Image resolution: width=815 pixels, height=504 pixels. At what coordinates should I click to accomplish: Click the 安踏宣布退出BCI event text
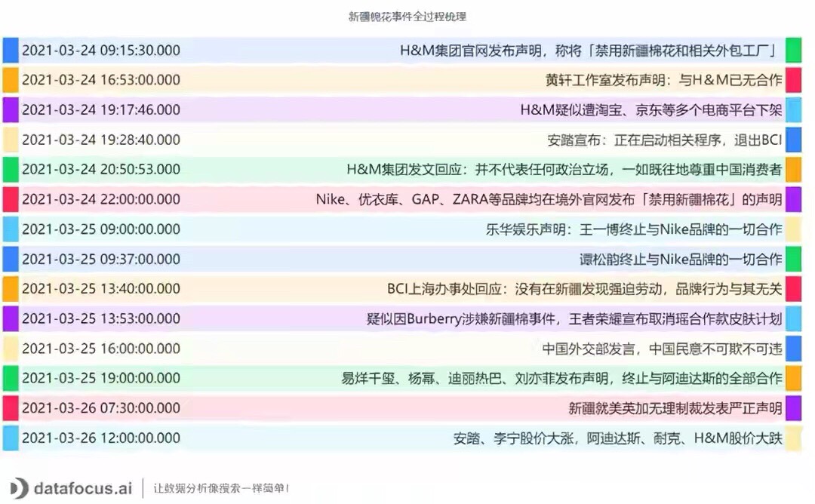[x=665, y=140]
